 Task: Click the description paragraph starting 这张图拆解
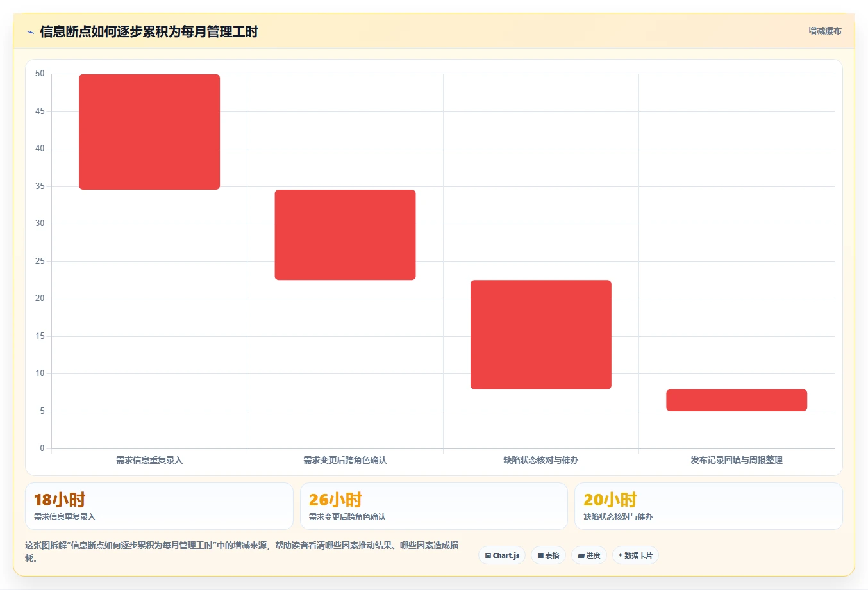(242, 552)
